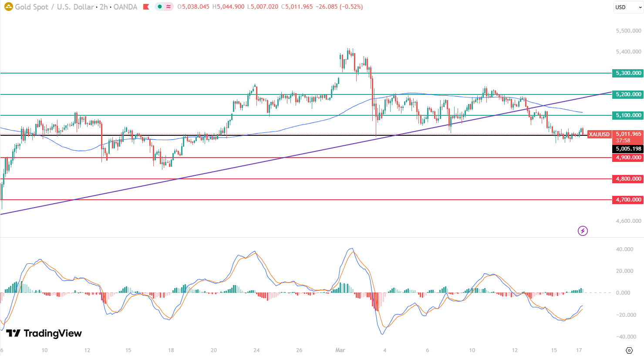Click the red flag icon beside OANDA
The width and height of the screenshot is (644, 356).
pos(146,7)
